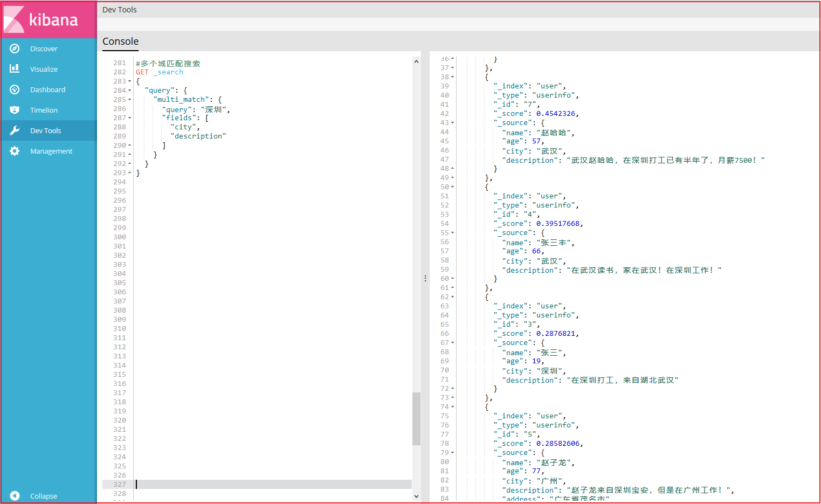
Task: Select the Dev Tools menu label
Action: click(x=45, y=130)
